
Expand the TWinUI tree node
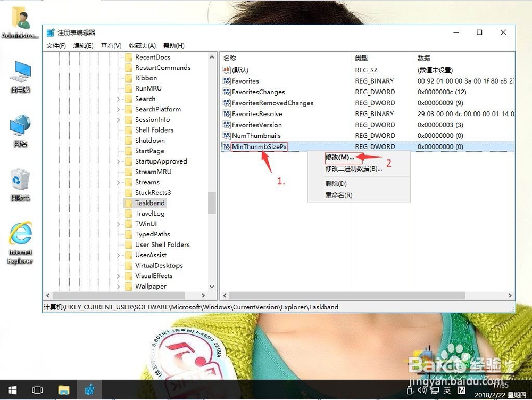click(x=119, y=224)
